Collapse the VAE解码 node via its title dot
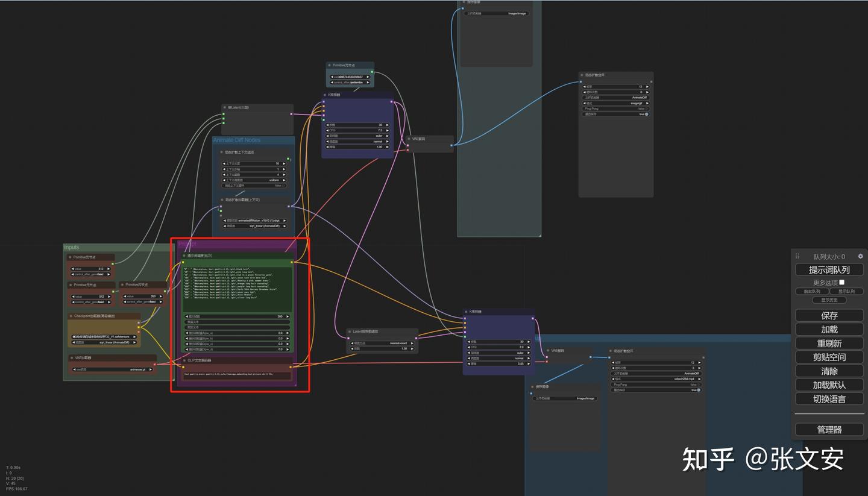 409,139
